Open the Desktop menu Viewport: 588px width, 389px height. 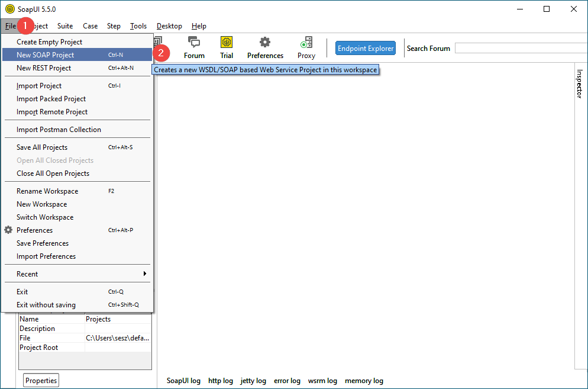tap(169, 26)
